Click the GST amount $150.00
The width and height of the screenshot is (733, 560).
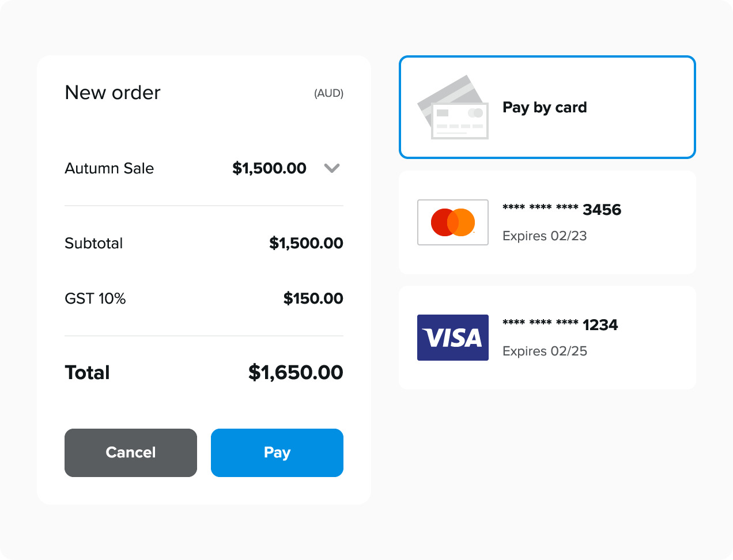point(313,298)
